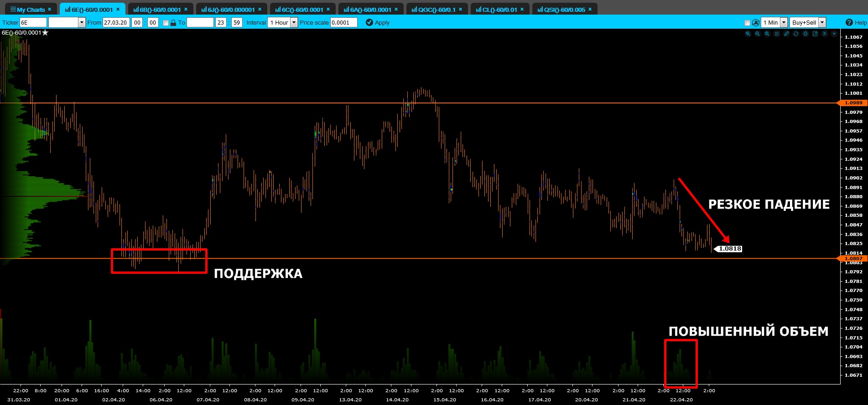Switch to the QGC()-60/0.1 tab
868x405 pixels.
tap(437, 10)
